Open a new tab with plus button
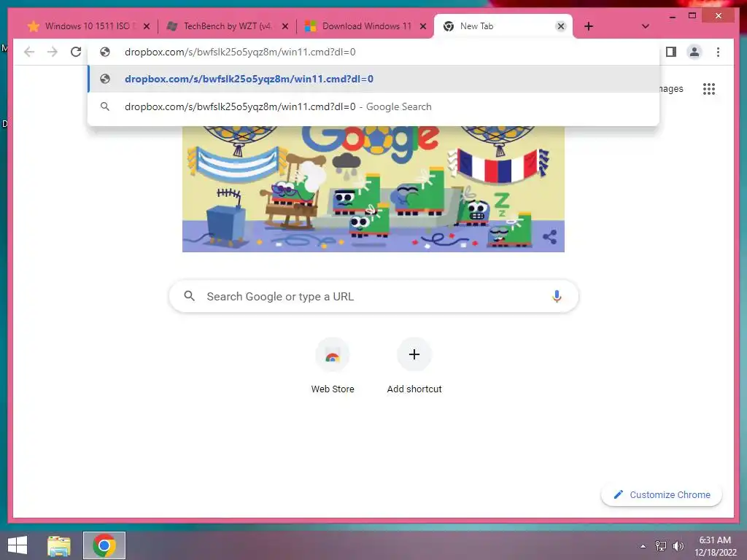This screenshot has width=747, height=560. (x=589, y=26)
